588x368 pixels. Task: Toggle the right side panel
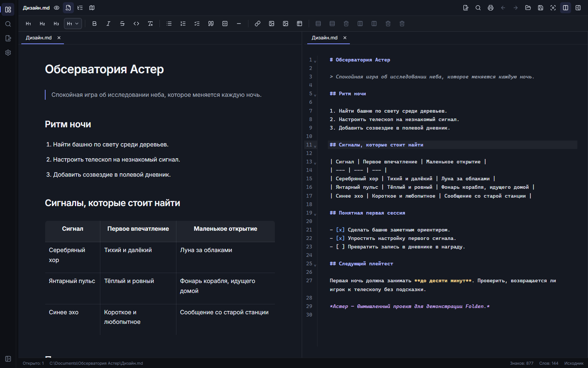(578, 8)
